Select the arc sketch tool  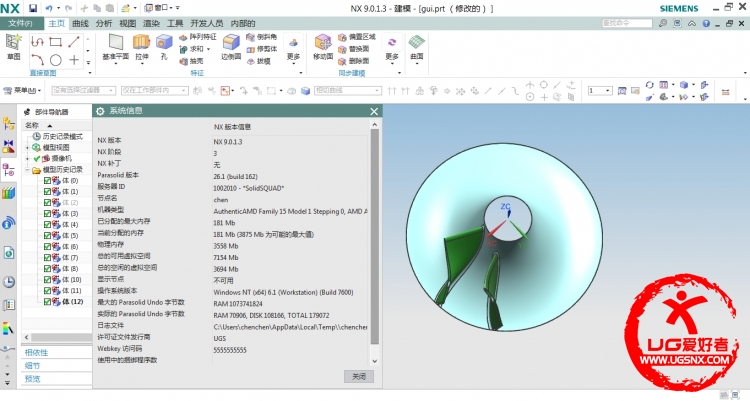click(38, 60)
